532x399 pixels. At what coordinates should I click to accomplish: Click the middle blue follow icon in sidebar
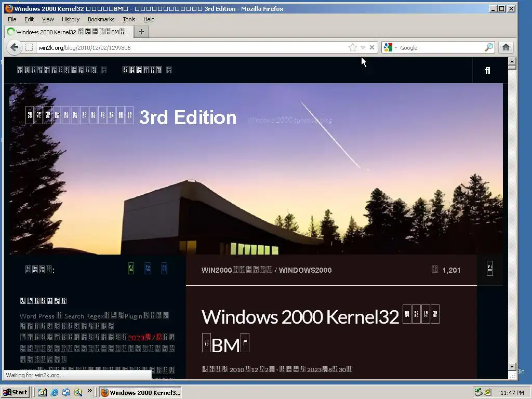[x=148, y=269]
